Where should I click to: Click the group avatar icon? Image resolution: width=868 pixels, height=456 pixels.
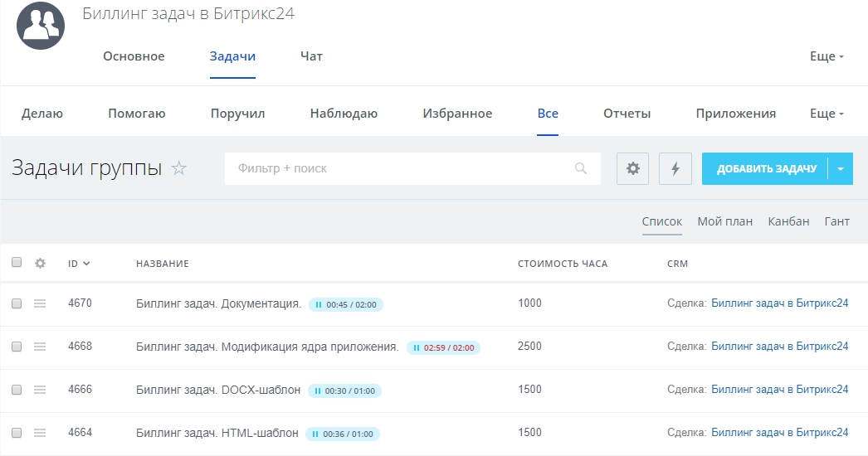tap(41, 25)
